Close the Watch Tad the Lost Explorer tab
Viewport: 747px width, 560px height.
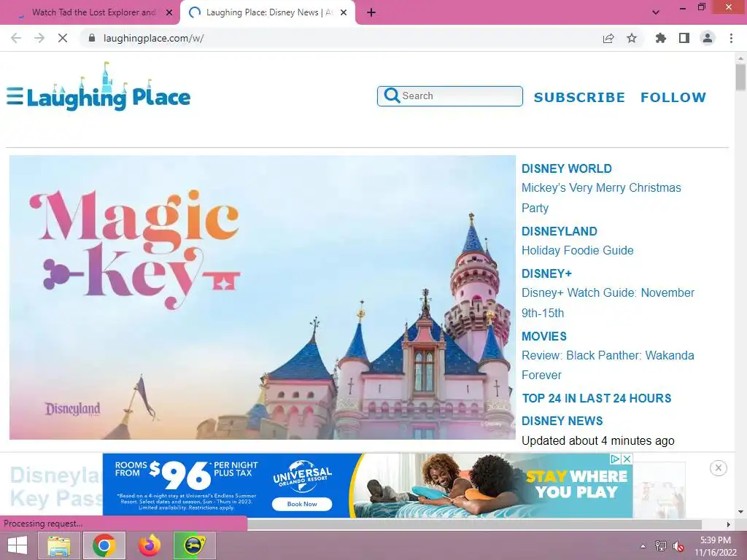coord(169,13)
